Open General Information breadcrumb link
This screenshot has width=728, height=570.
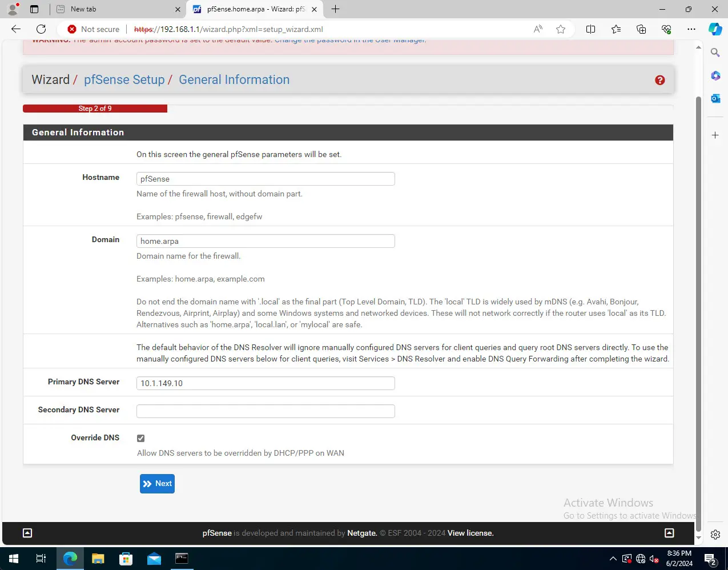pos(234,80)
